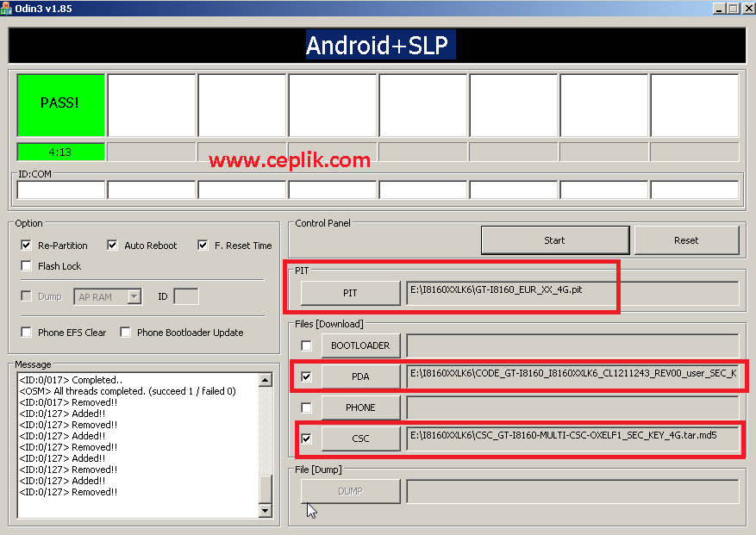Click the Message log scroll down arrow
The width and height of the screenshot is (756, 535).
coord(266,510)
